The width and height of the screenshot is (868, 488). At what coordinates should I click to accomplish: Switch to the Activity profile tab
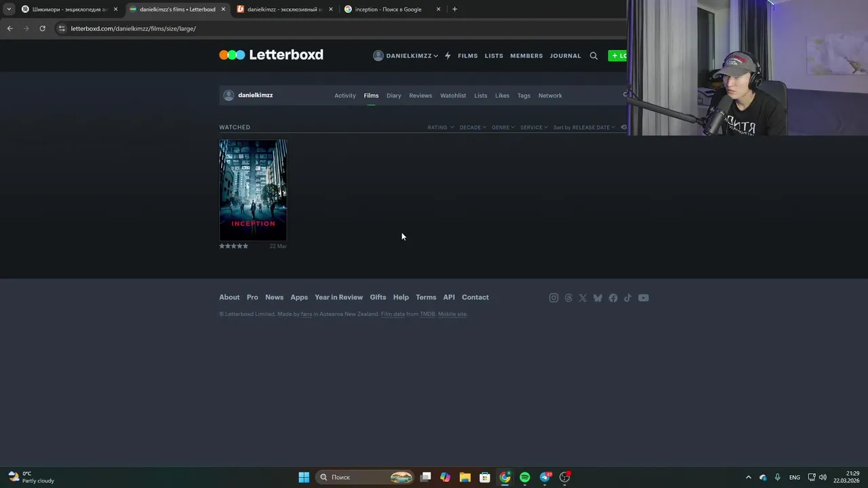(x=344, y=96)
